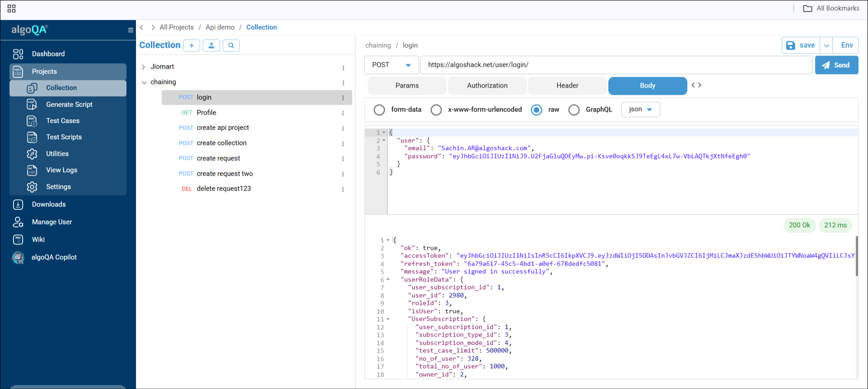Open the save options dropdown arrow

coord(826,46)
